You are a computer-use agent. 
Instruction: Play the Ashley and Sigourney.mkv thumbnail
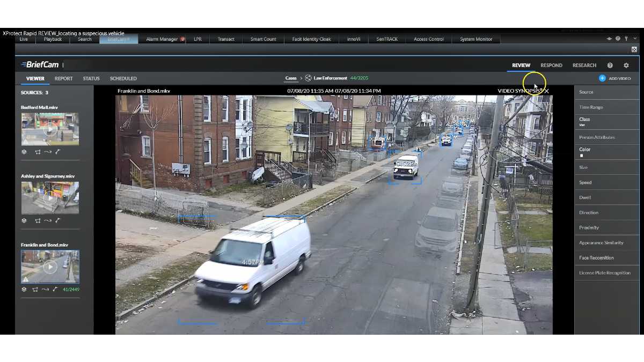tap(50, 198)
